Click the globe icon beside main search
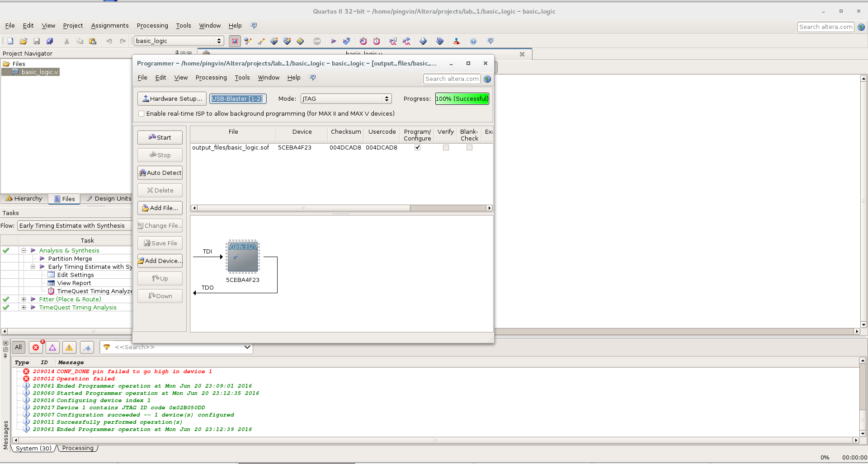Image resolution: width=868 pixels, height=464 pixels. coord(861,27)
